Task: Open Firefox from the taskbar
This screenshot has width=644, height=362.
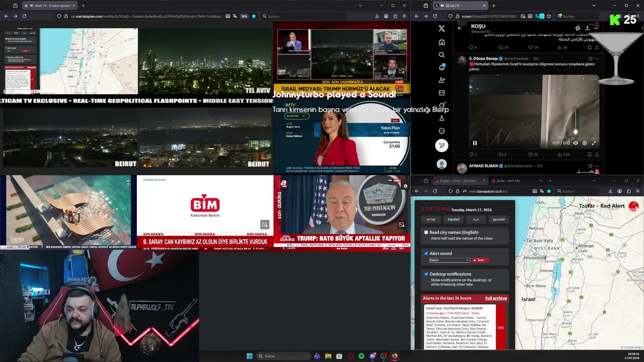Action: pyautogui.click(x=394, y=356)
